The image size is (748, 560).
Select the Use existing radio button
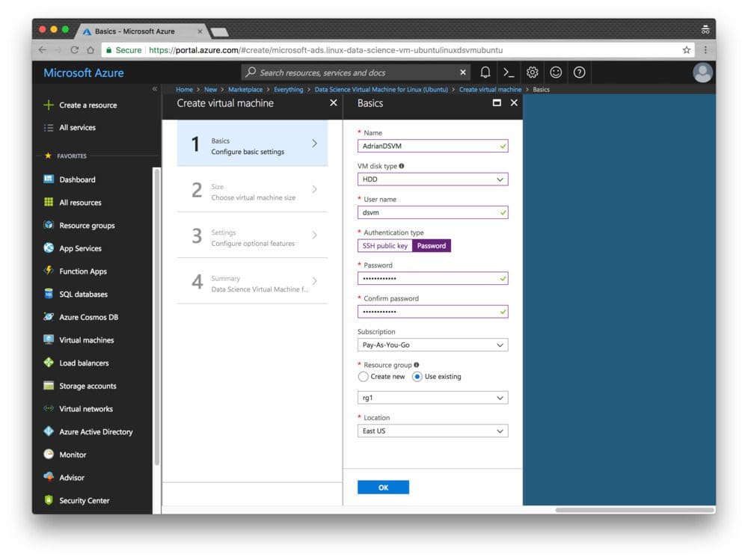click(x=417, y=376)
